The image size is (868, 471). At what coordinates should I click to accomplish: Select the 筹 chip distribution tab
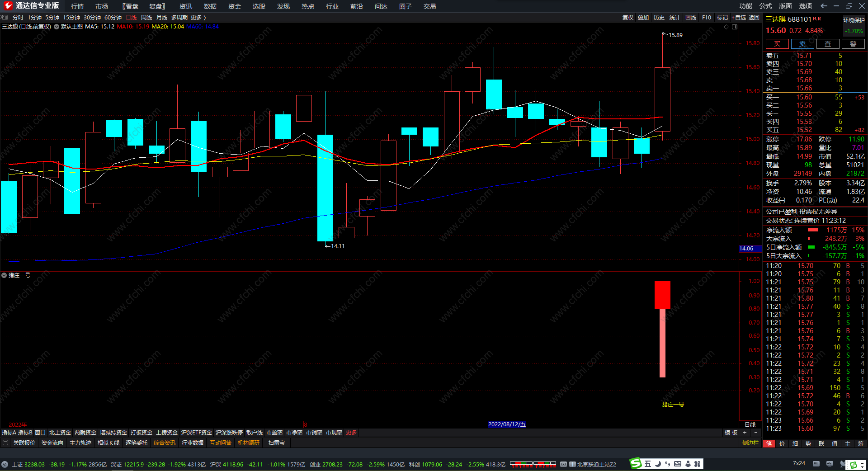coord(860,443)
